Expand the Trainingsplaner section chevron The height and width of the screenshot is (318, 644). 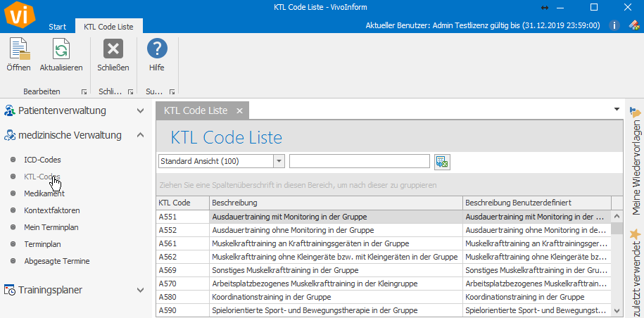coord(141,290)
